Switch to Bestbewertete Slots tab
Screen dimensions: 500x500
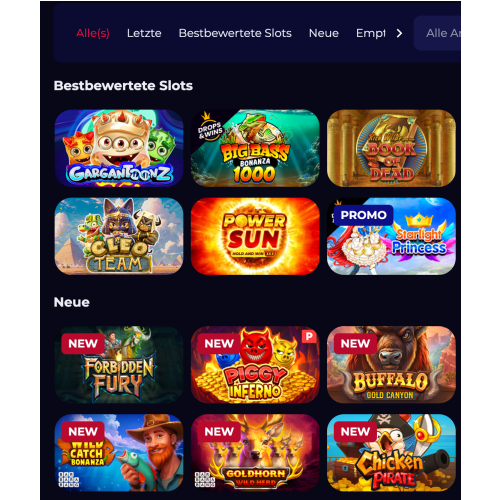tap(235, 33)
